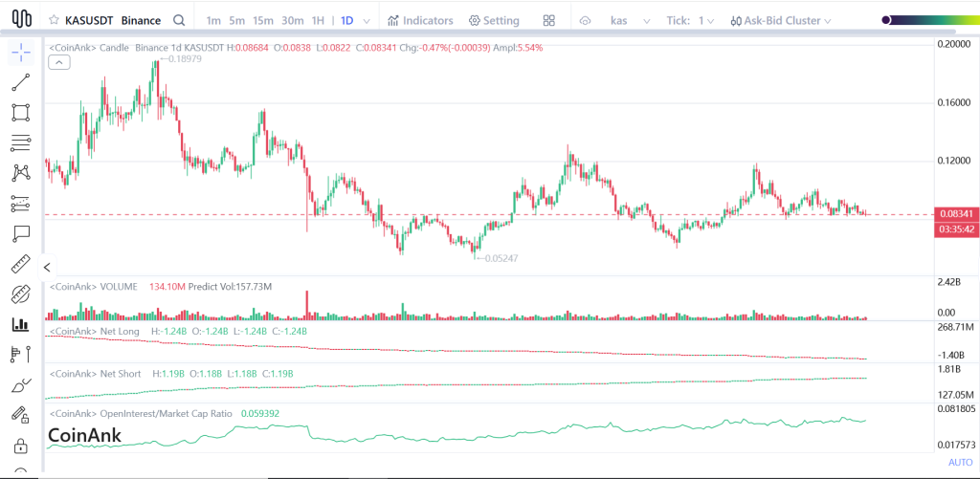Click the CoinAnk Candle legend title
The width and height of the screenshot is (980, 479).
(88, 48)
